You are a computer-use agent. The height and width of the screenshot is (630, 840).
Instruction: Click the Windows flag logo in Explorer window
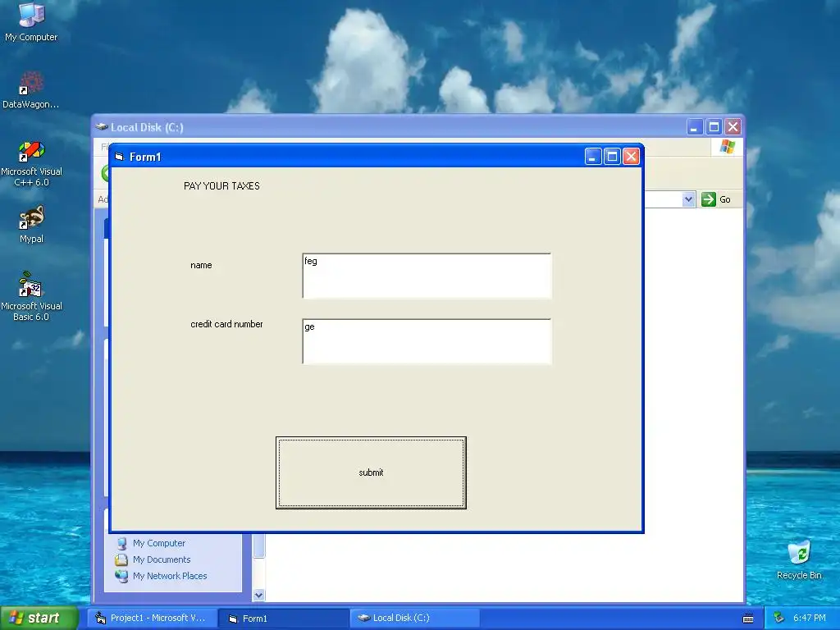point(728,146)
